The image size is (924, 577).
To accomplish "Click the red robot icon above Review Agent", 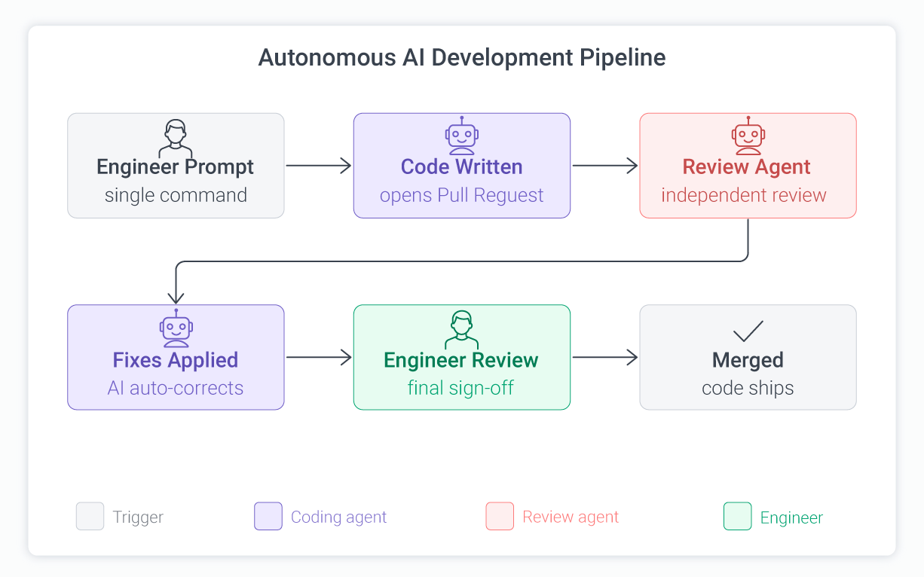I will click(748, 136).
